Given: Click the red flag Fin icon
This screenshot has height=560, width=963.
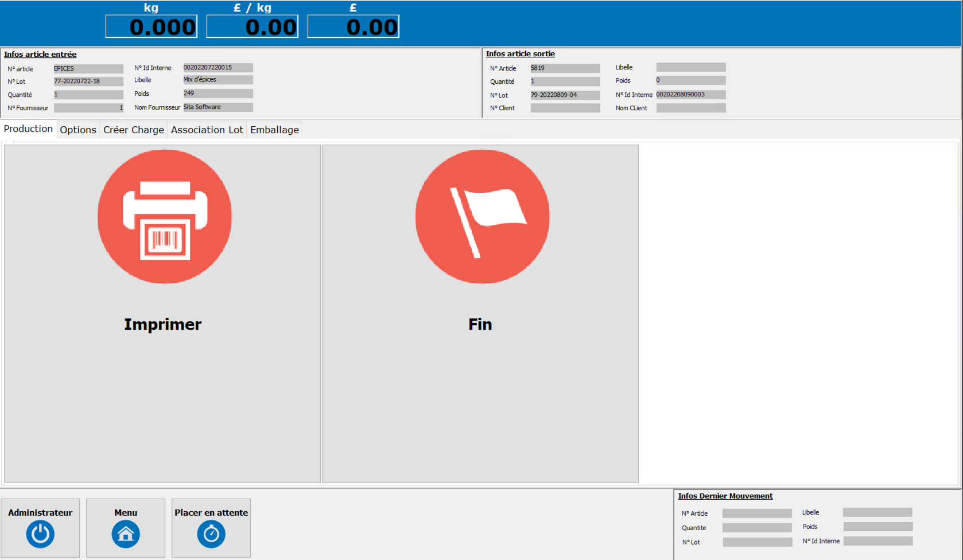Looking at the screenshot, I should click(482, 217).
